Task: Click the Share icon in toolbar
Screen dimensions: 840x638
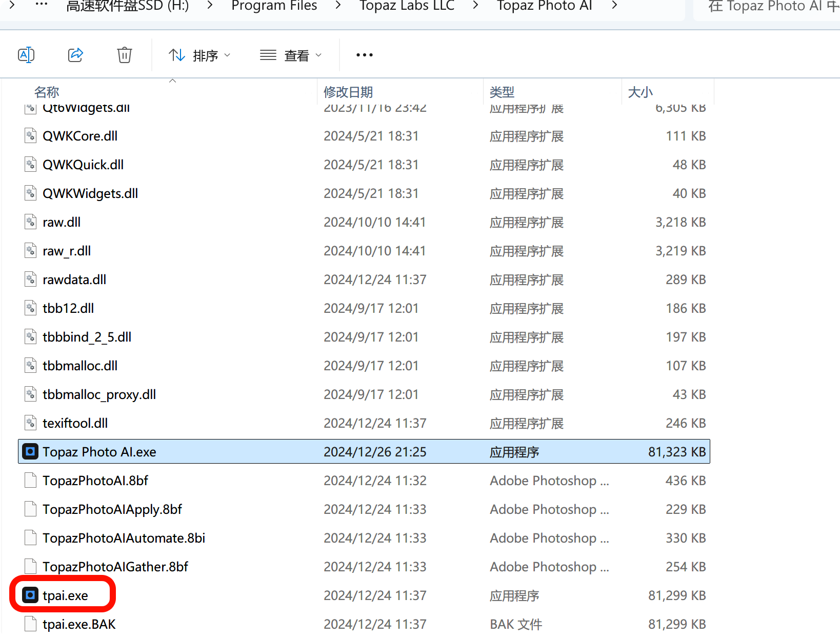Action: pyautogui.click(x=75, y=54)
